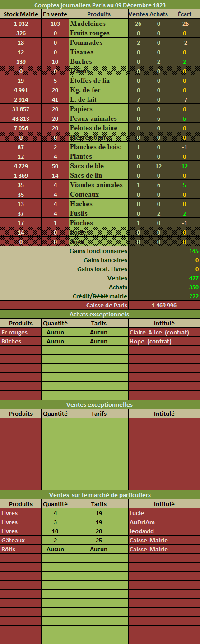
Task: Click the Ventes exceptionnelles section header
Action: 100,404
